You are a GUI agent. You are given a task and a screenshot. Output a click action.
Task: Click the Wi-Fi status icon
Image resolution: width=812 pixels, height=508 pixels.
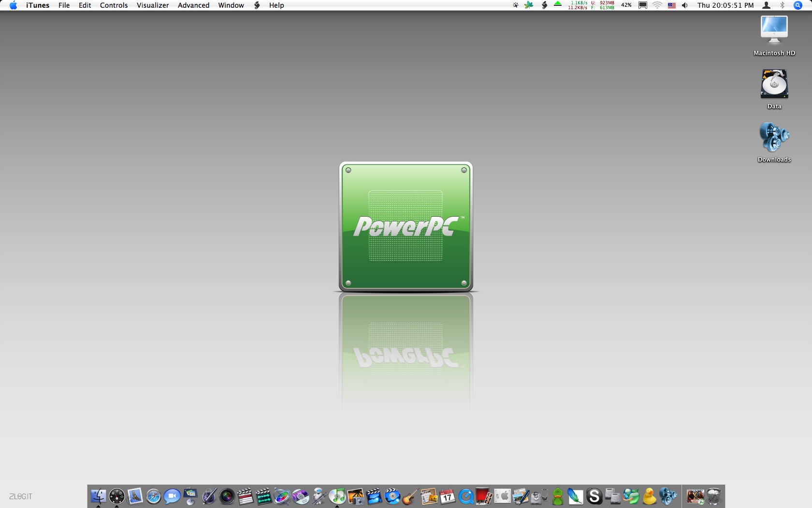[657, 5]
